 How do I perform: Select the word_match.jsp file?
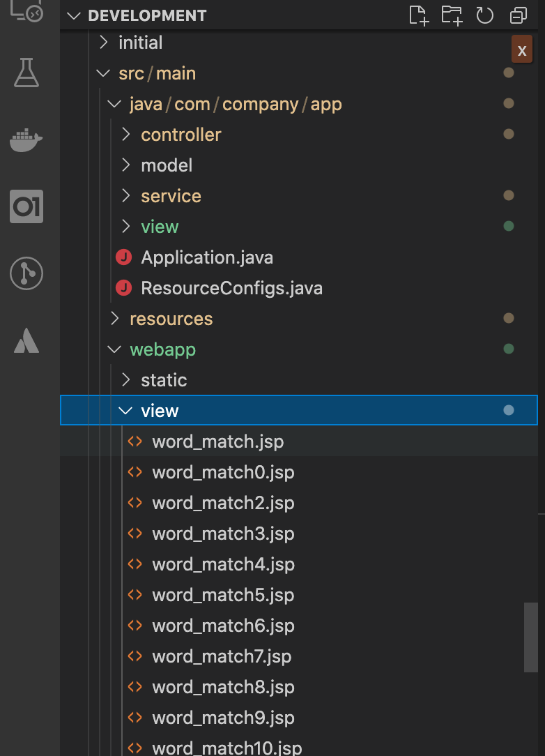point(217,441)
